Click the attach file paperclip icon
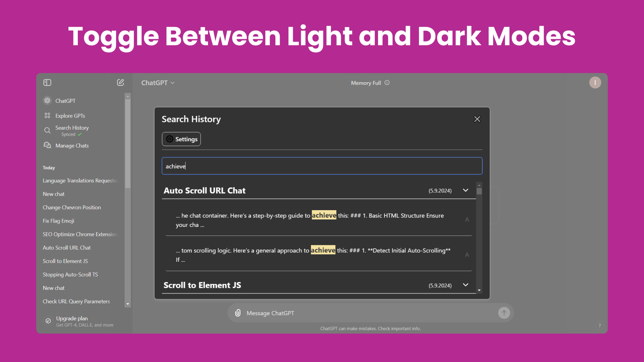Viewport: 644px width, 362px height. [x=238, y=313]
